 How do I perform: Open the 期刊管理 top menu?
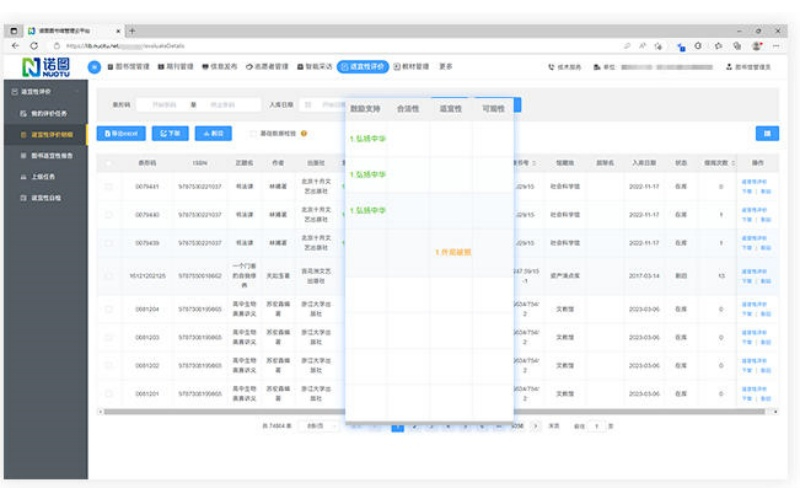tap(176, 67)
